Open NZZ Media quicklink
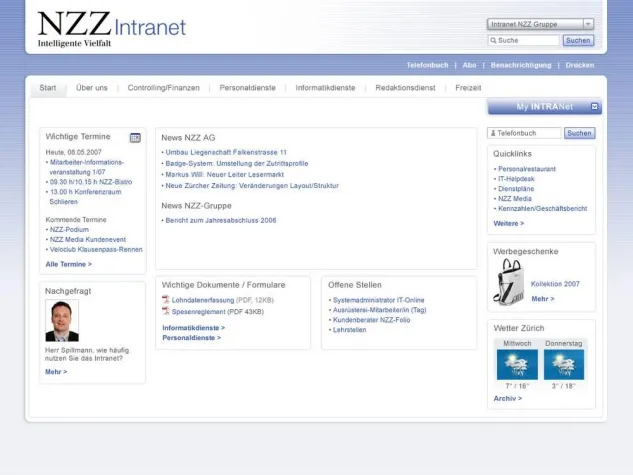The height and width of the screenshot is (475, 633). click(x=515, y=199)
